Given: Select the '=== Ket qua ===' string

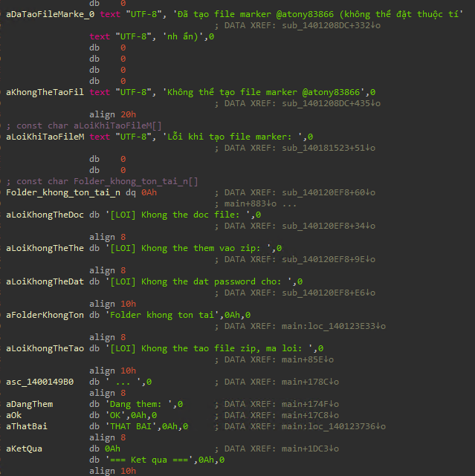Looking at the screenshot, I should [152, 460].
